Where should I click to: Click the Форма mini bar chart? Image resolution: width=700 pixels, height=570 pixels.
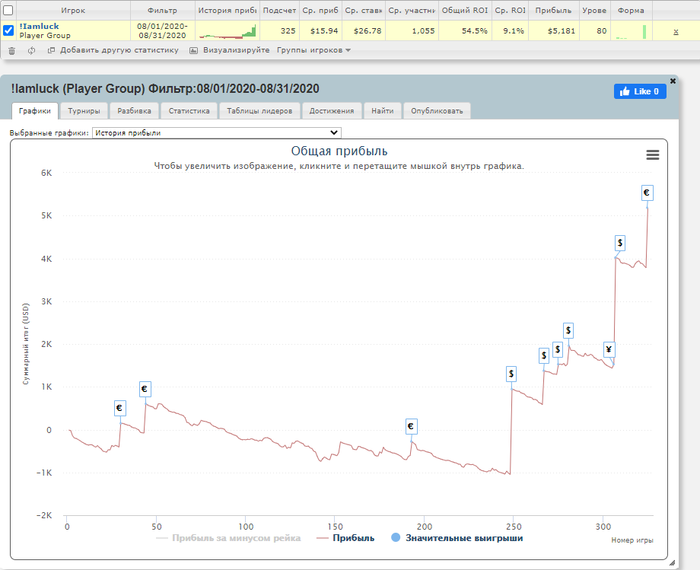point(631,31)
